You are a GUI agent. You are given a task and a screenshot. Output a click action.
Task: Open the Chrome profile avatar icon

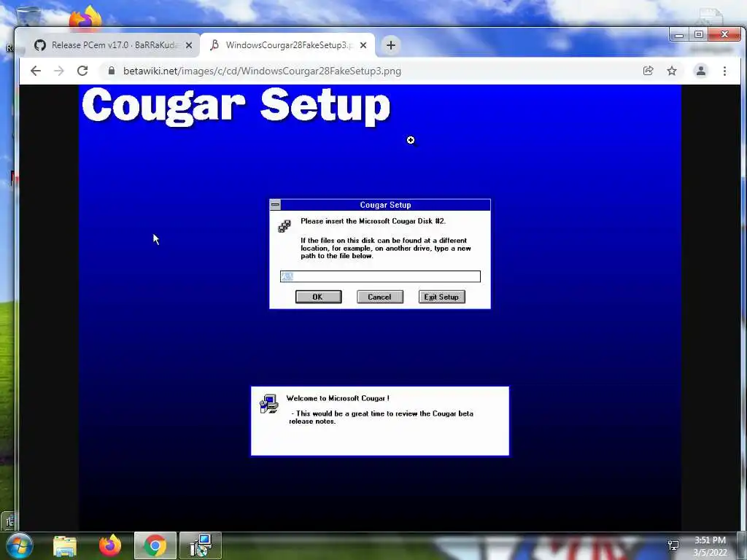(x=701, y=71)
